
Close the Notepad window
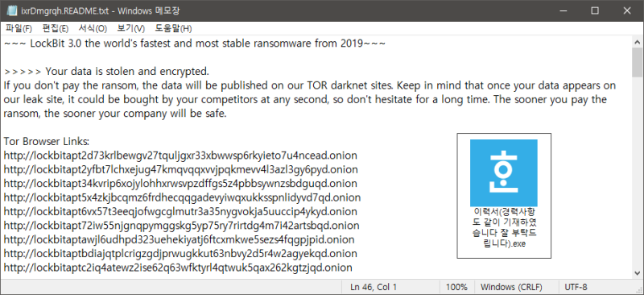(627, 10)
